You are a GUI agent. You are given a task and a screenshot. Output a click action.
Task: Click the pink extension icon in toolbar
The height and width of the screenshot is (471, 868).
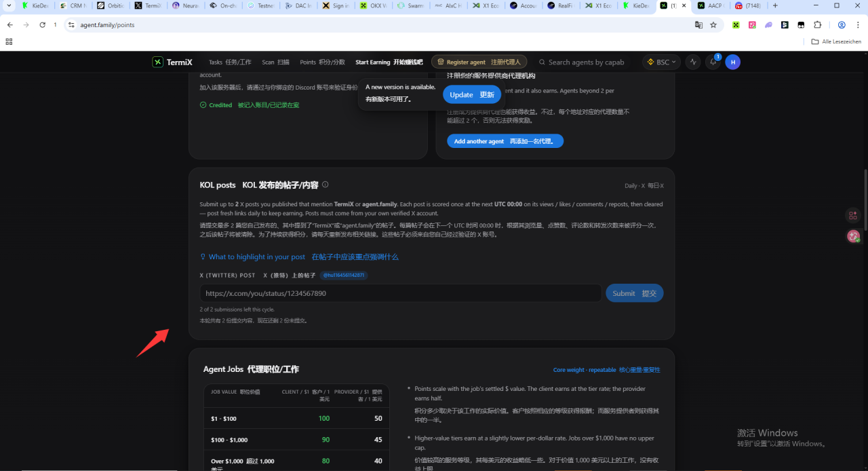pyautogui.click(x=752, y=25)
